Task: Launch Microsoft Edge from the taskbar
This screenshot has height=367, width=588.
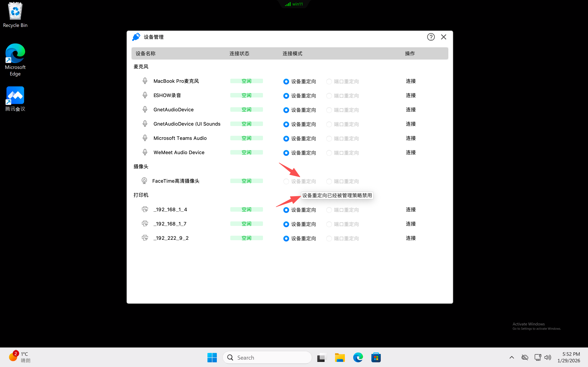Action: [x=357, y=357]
